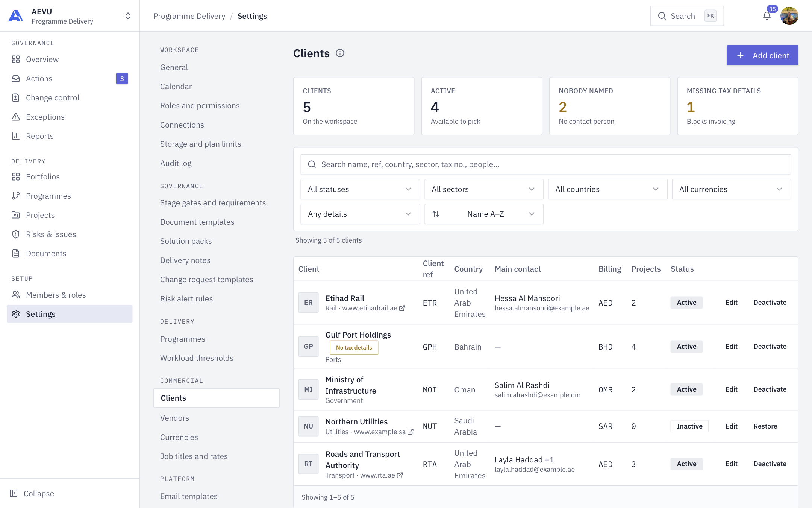812x508 pixels.
Task: Click the Layla Haddad +1 contact
Action: tap(524, 460)
